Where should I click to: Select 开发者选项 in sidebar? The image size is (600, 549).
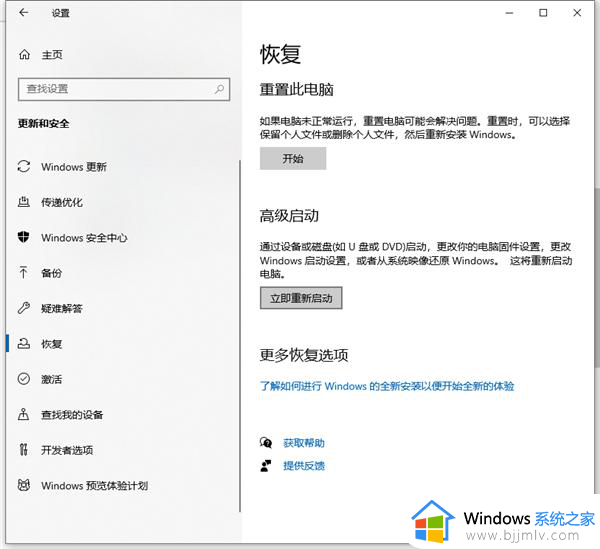pos(67,450)
